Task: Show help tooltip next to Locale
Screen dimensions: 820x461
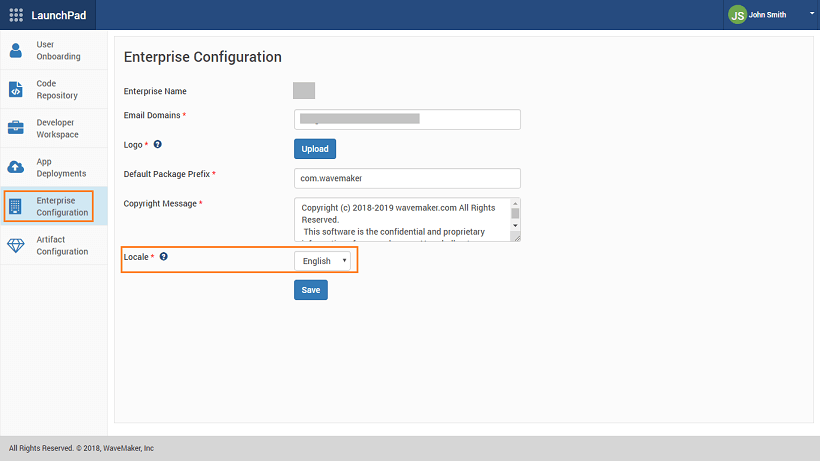Action: pos(164,257)
